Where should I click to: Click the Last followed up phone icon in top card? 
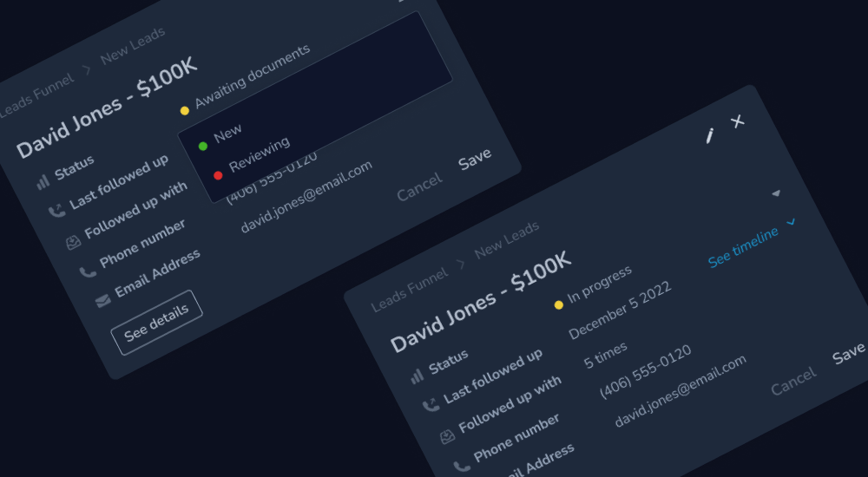pyautogui.click(x=57, y=211)
